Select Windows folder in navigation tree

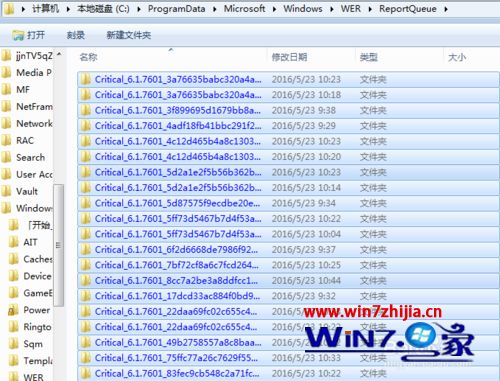[x=27, y=208]
